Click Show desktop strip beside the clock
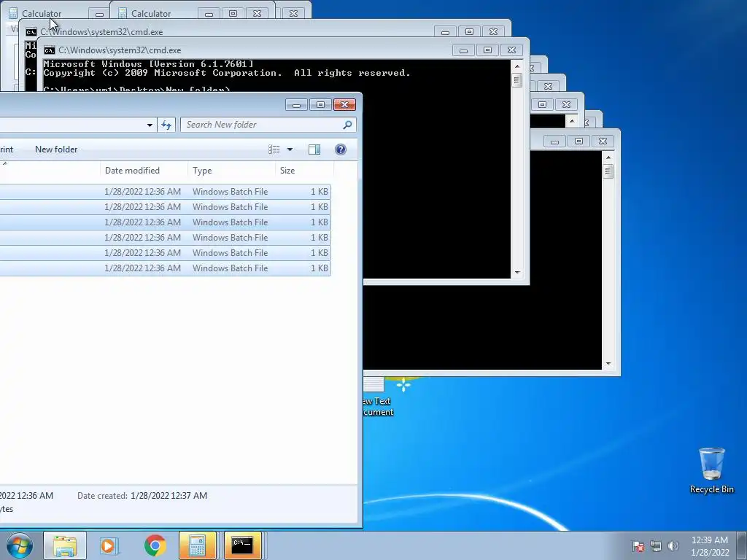The height and width of the screenshot is (560, 747). (x=742, y=545)
